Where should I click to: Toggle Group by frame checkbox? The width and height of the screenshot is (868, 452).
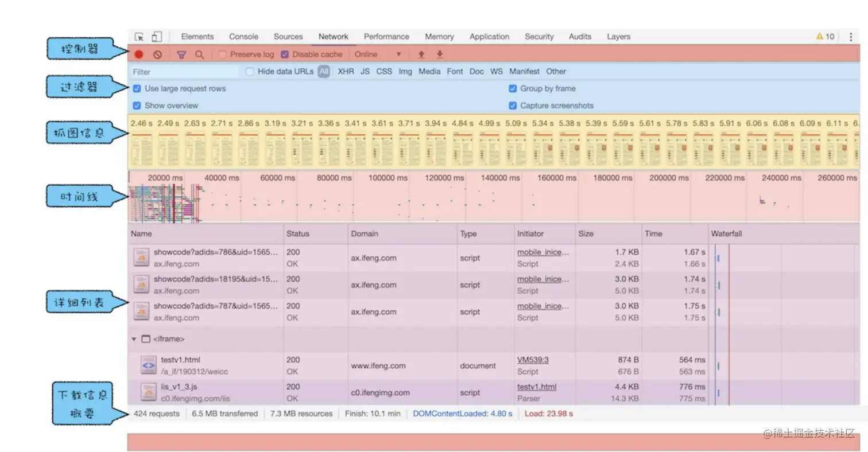(x=513, y=89)
